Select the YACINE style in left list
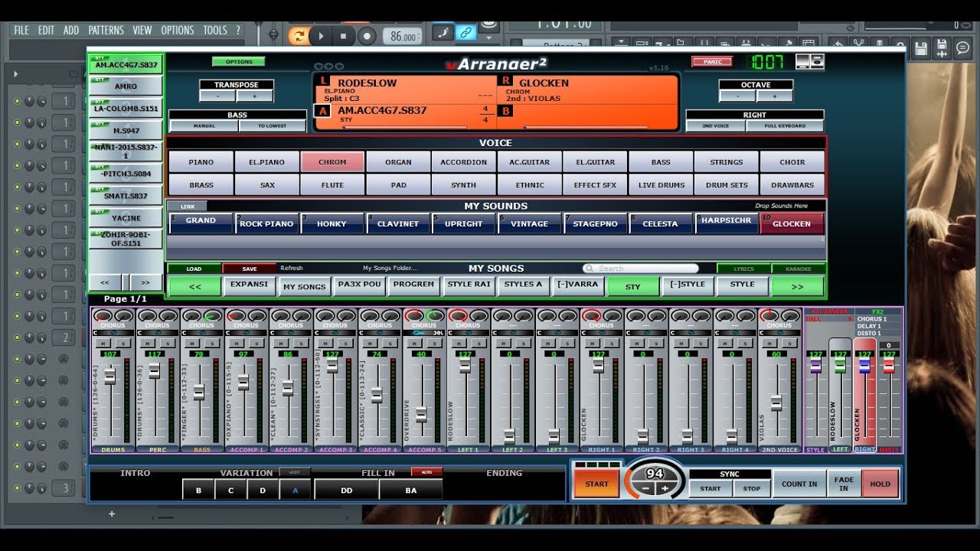This screenshot has width=980, height=551. coord(126,218)
